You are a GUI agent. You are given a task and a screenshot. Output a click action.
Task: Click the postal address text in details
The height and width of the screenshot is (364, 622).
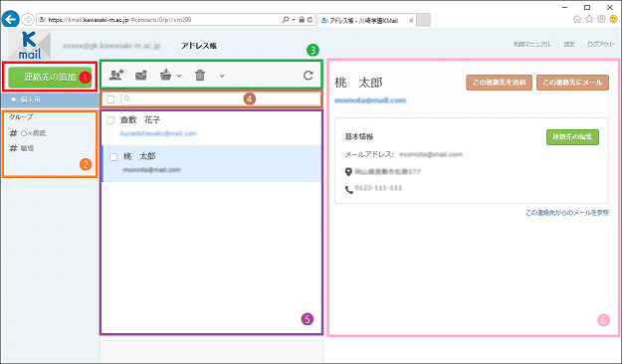pos(387,172)
